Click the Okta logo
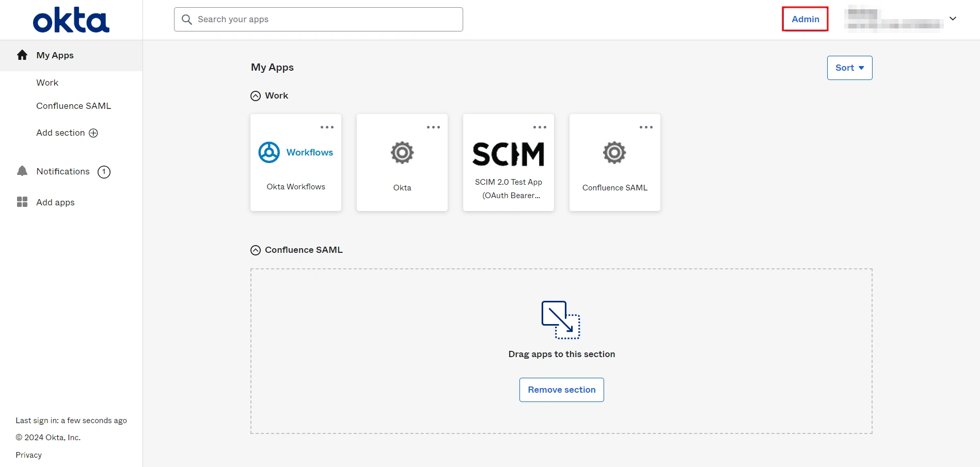This screenshot has width=980, height=467. point(71,21)
